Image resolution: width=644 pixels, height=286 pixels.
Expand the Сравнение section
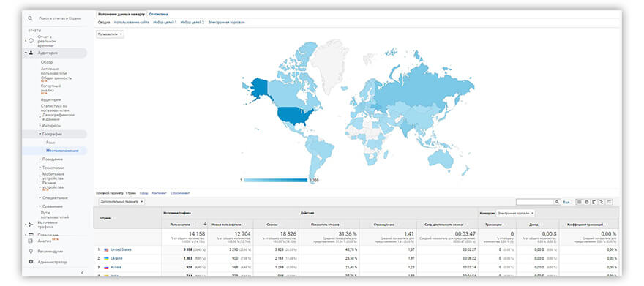(x=40, y=206)
